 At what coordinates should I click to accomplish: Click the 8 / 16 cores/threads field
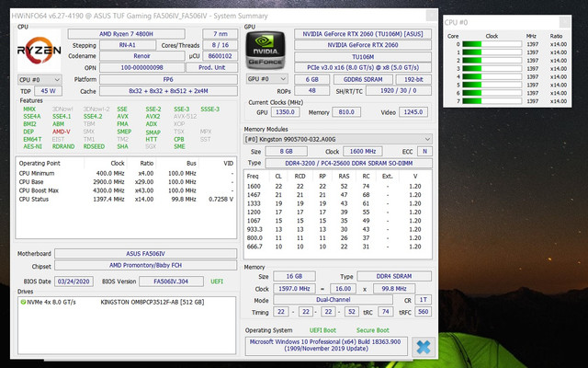pyautogui.click(x=220, y=45)
